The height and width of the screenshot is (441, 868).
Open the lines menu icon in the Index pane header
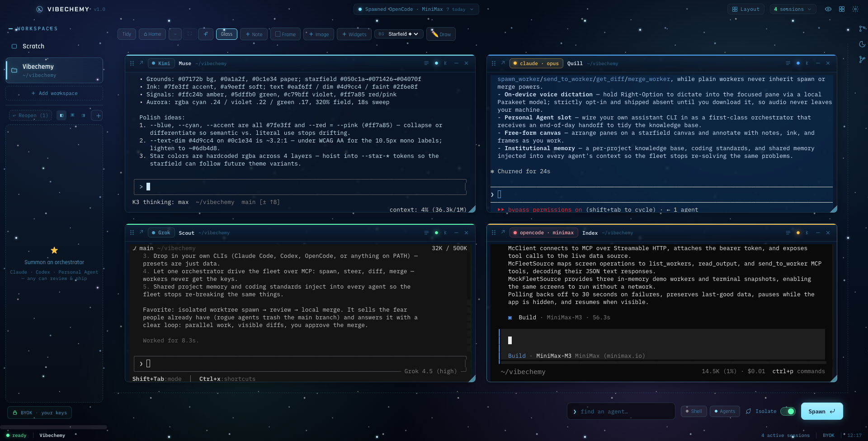pyautogui.click(x=788, y=232)
